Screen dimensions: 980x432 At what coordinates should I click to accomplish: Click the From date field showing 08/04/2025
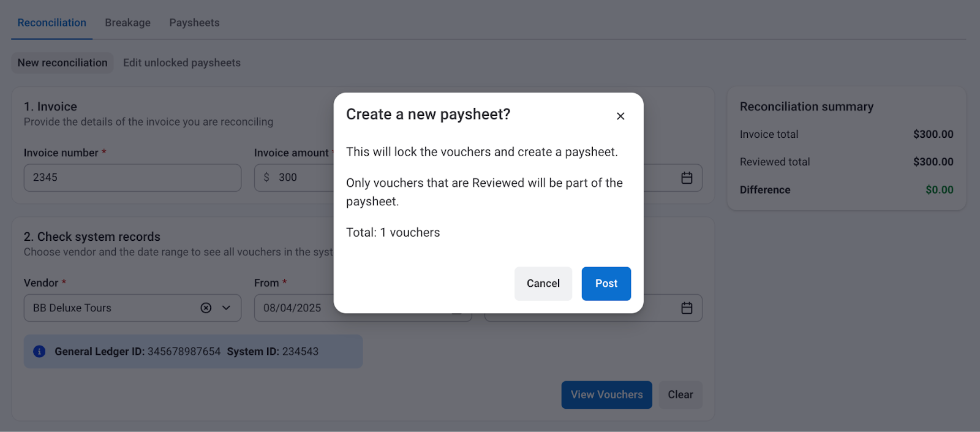pyautogui.click(x=294, y=308)
